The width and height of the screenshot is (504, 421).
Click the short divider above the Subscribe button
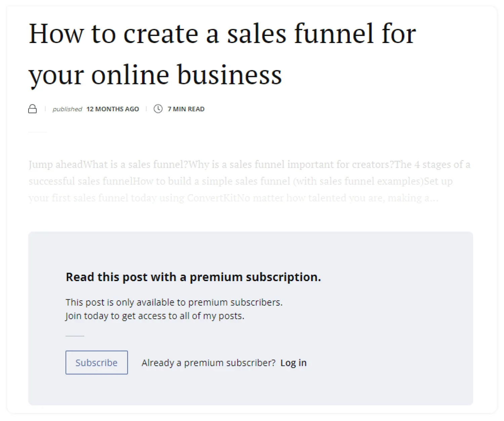click(75, 336)
